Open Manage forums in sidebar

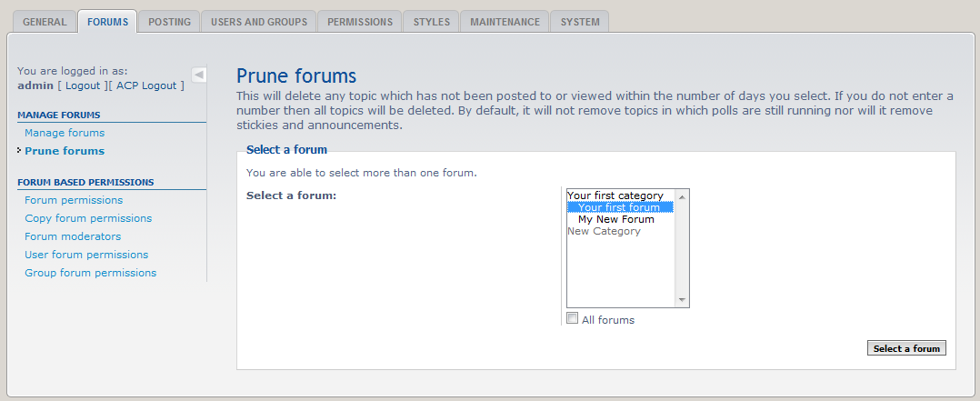pos(65,133)
